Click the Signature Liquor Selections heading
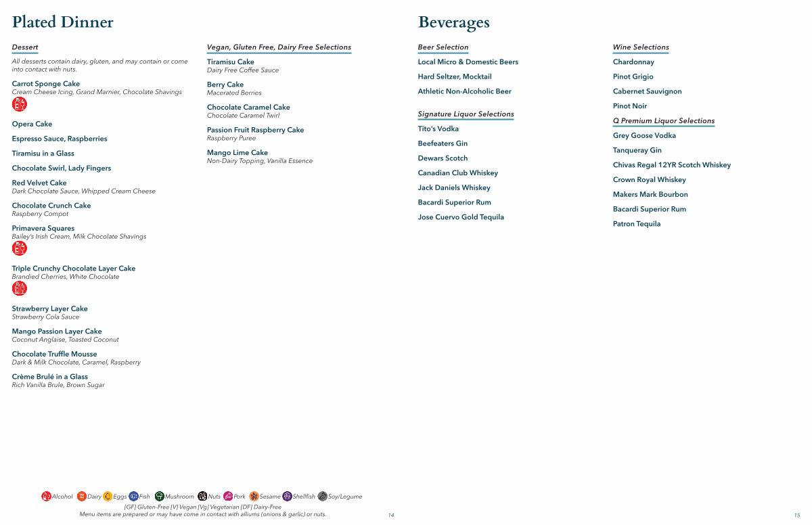This screenshot has height=525, width=812. pos(466,114)
